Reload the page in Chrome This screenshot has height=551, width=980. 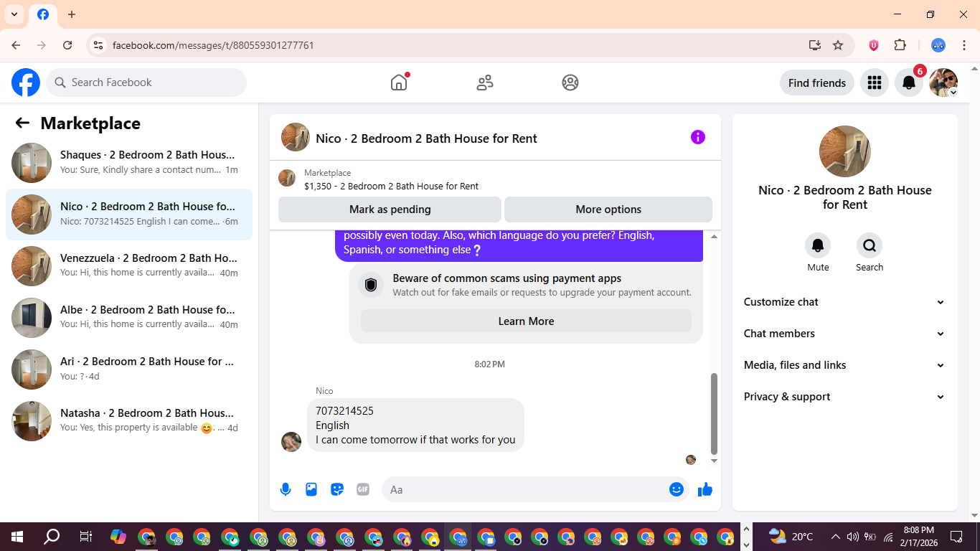coord(67,45)
